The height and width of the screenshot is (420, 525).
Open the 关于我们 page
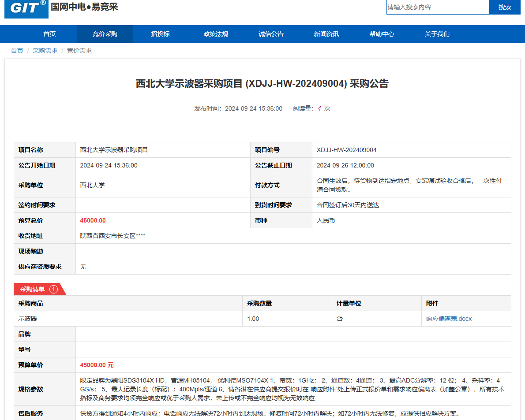(x=437, y=34)
